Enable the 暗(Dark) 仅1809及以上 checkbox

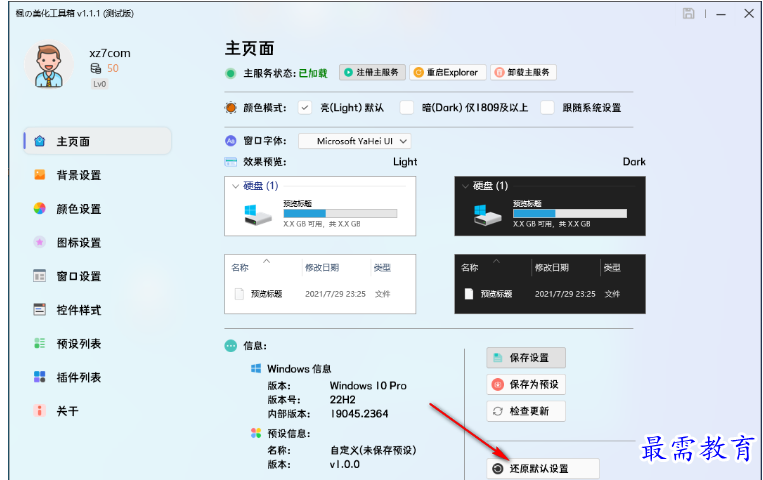[406, 108]
